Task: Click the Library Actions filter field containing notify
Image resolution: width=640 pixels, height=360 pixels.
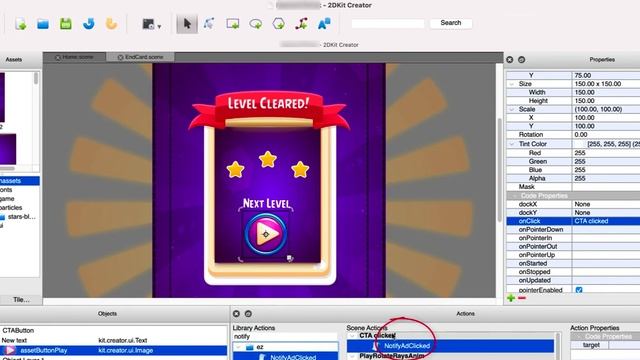Action: click(285, 337)
